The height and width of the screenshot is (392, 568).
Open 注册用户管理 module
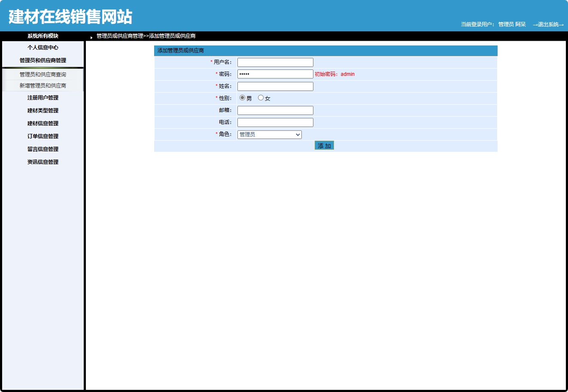pos(42,97)
